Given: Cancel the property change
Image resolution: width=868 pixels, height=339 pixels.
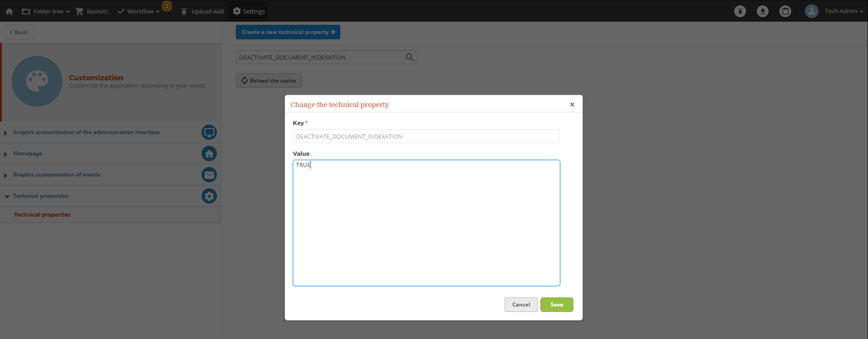Looking at the screenshot, I should coord(521,305).
